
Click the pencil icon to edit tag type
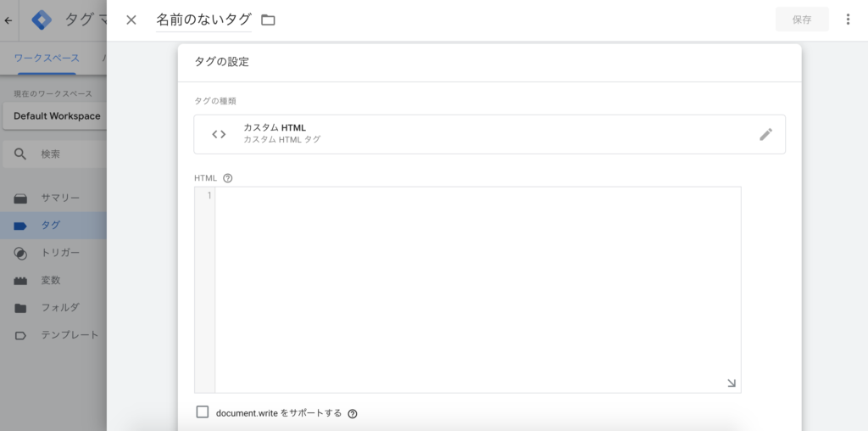765,134
